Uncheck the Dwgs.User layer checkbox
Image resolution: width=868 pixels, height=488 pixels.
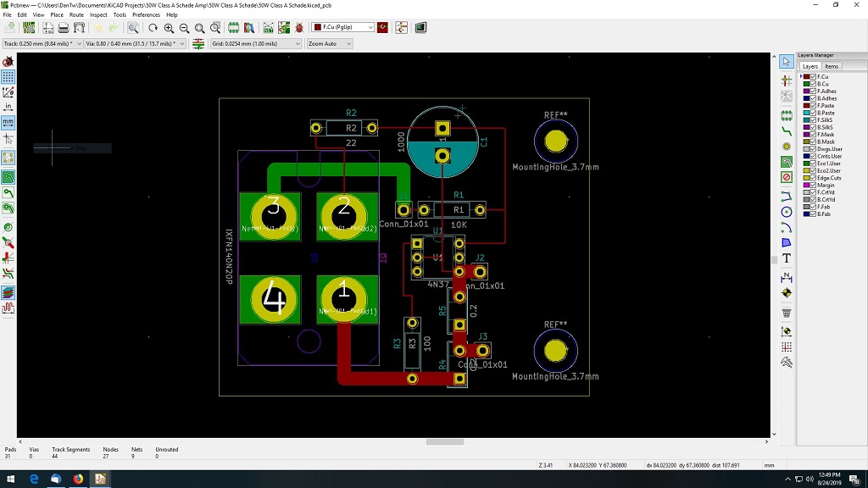coord(813,149)
